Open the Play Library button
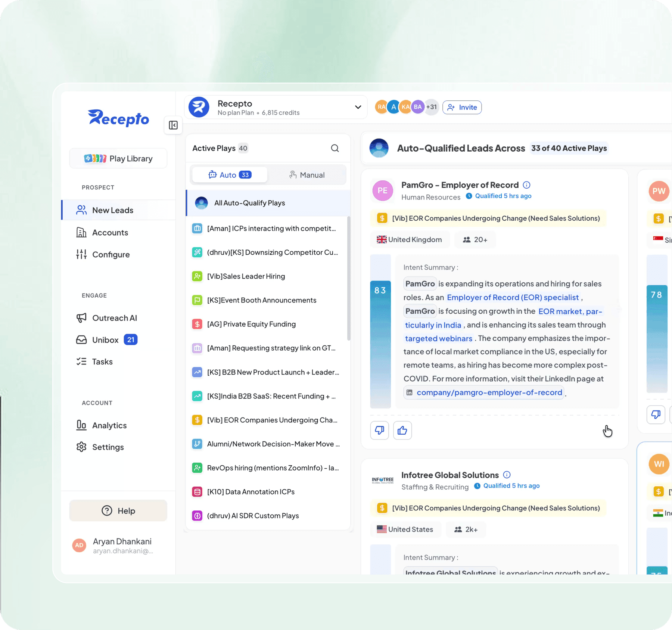 click(118, 158)
